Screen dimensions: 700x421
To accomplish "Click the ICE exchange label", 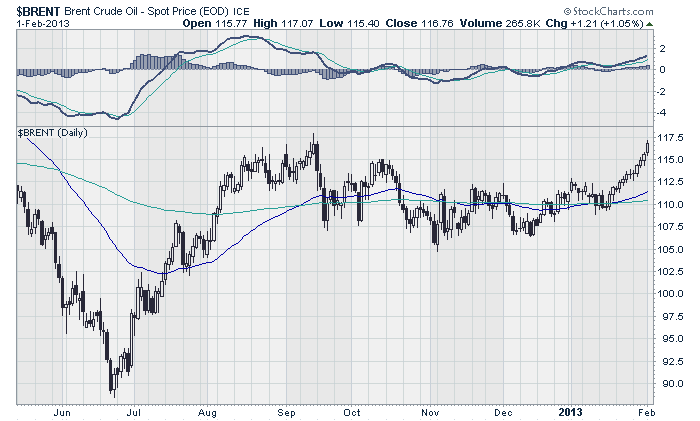I will click(242, 12).
